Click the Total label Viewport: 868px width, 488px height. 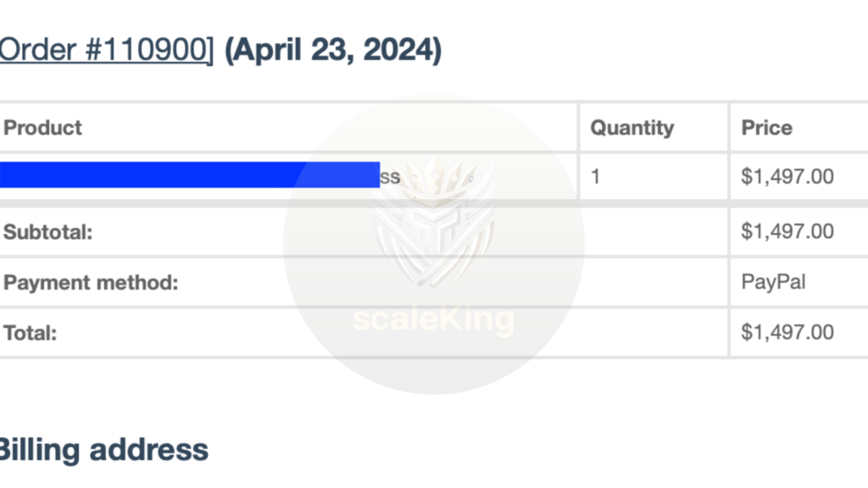31,333
